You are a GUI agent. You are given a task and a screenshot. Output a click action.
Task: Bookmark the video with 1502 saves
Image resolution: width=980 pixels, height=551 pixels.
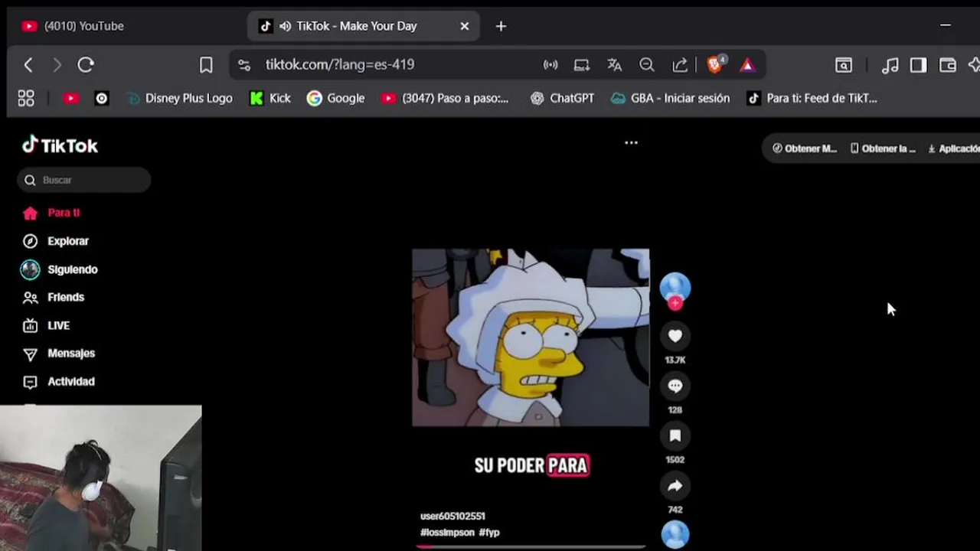tap(675, 436)
